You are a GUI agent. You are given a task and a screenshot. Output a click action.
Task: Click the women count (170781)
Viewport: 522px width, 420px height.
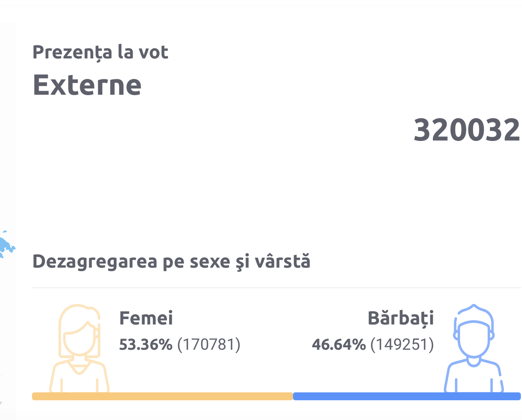(x=209, y=344)
